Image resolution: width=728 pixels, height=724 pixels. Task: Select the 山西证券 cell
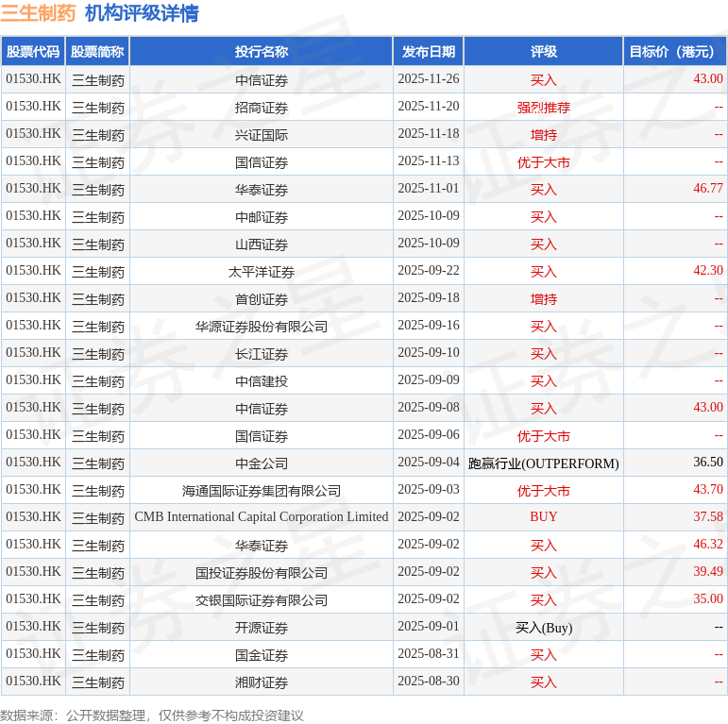[262, 244]
